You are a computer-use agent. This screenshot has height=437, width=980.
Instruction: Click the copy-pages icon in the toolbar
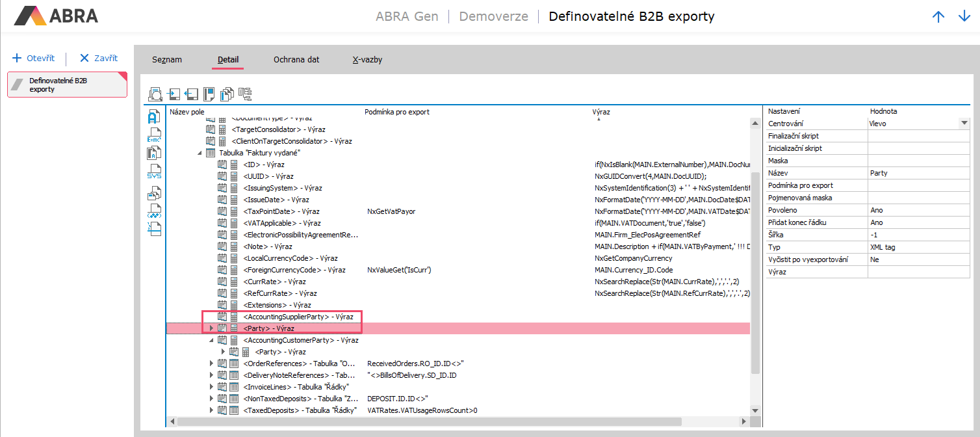click(x=227, y=94)
